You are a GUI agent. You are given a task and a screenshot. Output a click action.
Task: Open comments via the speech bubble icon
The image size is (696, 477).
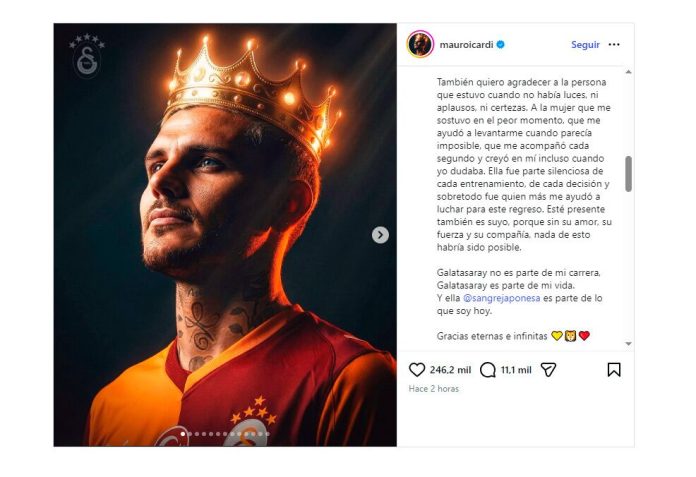(x=488, y=369)
